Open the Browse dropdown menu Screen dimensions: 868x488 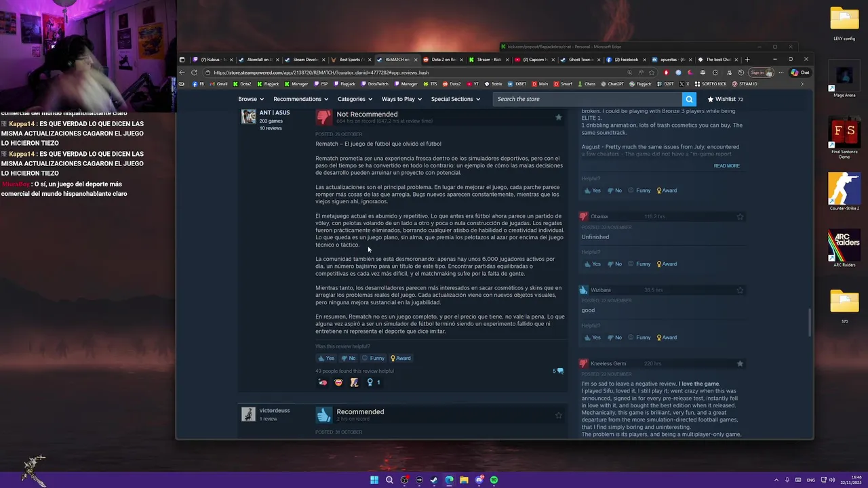coord(250,99)
